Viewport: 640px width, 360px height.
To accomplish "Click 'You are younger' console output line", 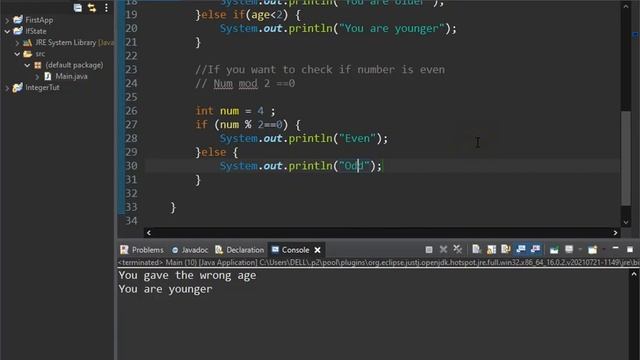I will click(x=165, y=289).
